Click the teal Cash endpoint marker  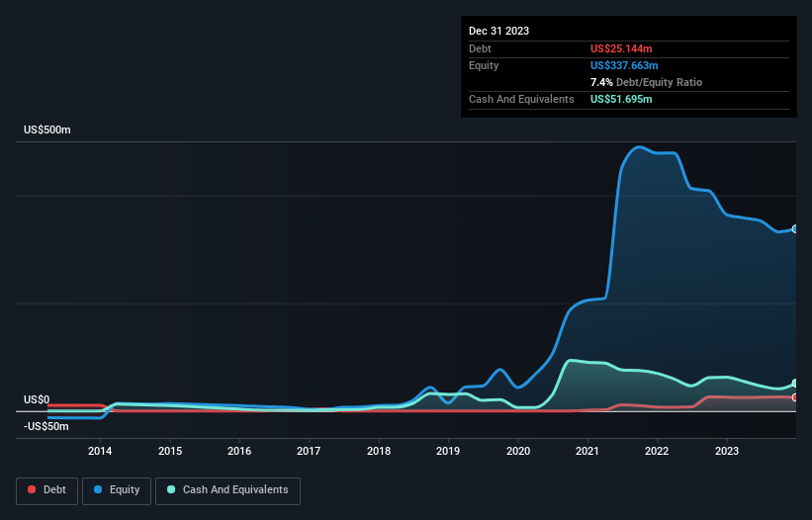pos(795,384)
